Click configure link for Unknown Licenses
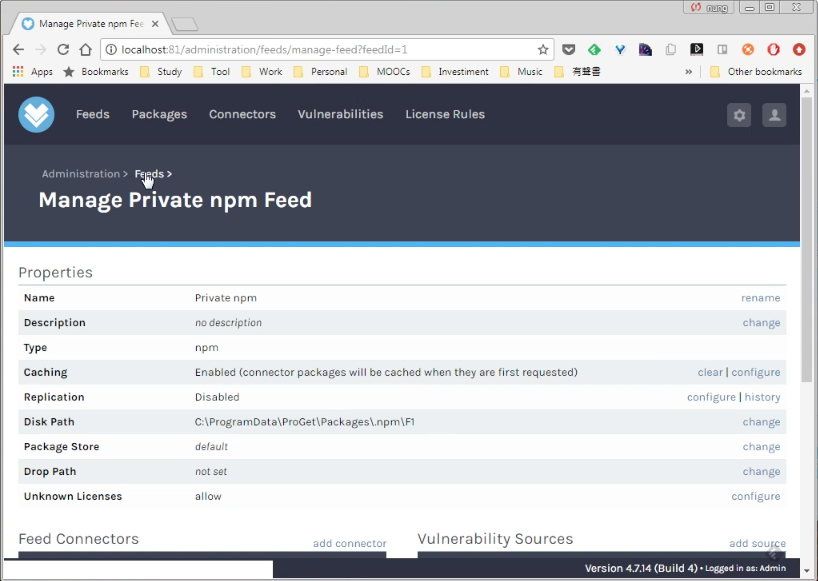Image resolution: width=818 pixels, height=581 pixels. [x=755, y=497]
